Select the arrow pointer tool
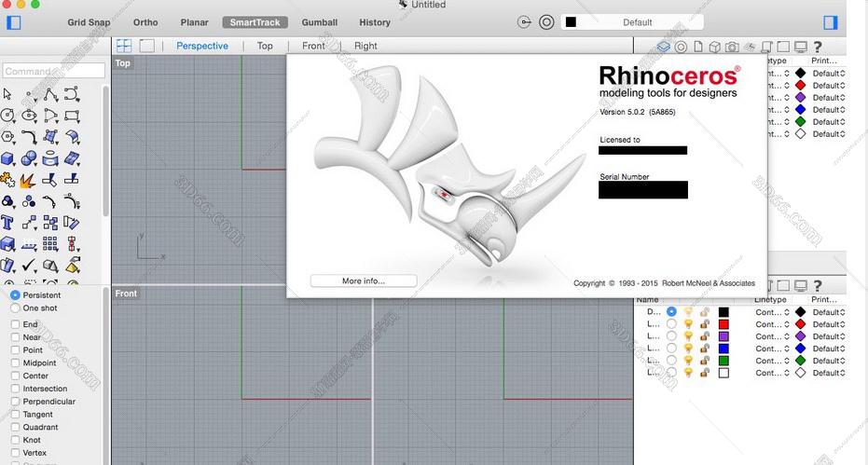Viewport: 868px width, 465px height. click(x=7, y=94)
